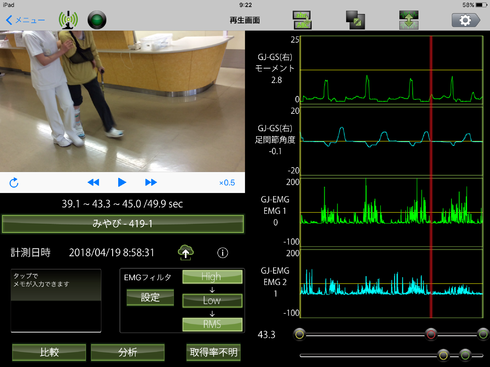
Task: Tap the green recording indicator light
Action: click(97, 20)
